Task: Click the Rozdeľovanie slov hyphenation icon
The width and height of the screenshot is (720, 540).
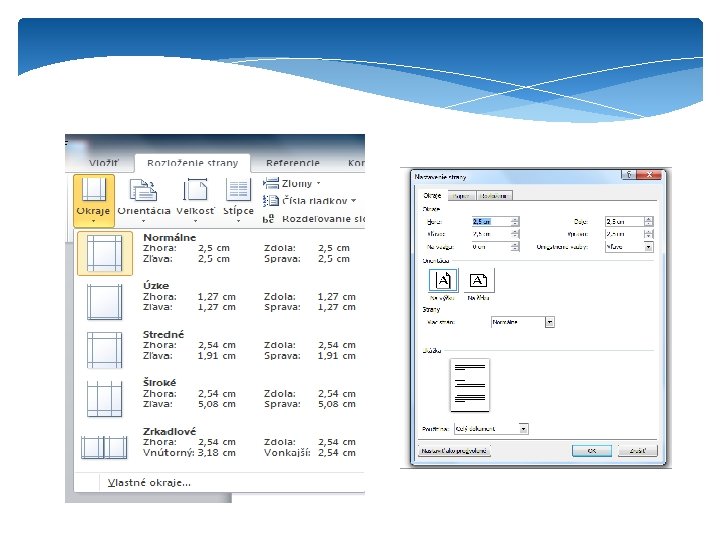Action: [269, 219]
